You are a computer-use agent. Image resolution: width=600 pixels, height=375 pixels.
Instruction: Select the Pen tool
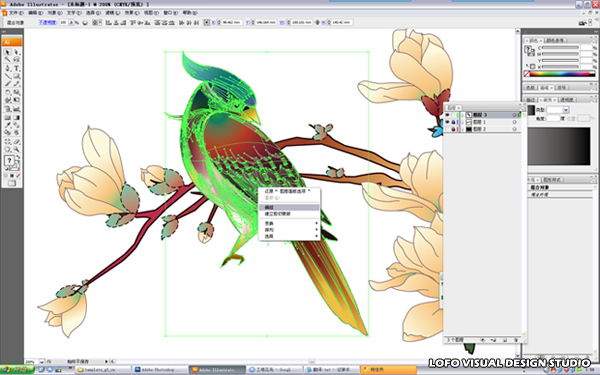point(7,68)
